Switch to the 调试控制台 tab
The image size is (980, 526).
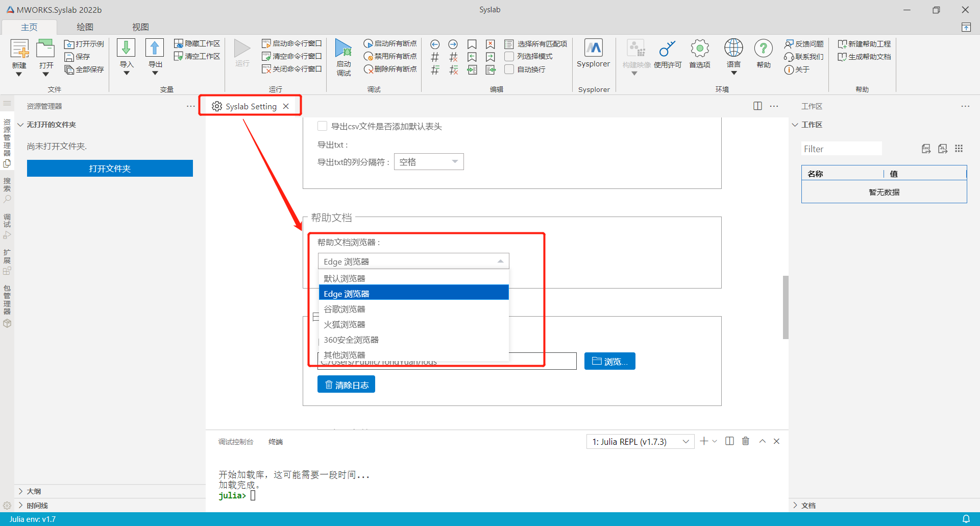click(x=235, y=442)
